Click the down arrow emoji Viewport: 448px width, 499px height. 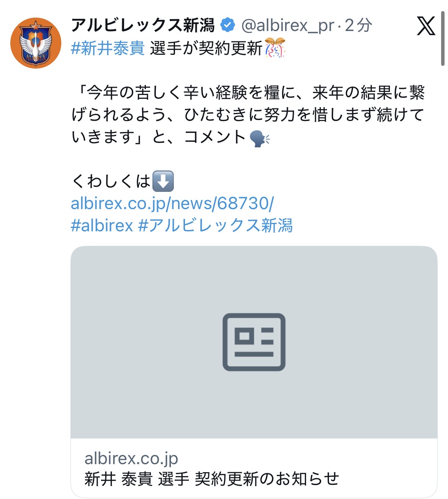[x=163, y=181]
